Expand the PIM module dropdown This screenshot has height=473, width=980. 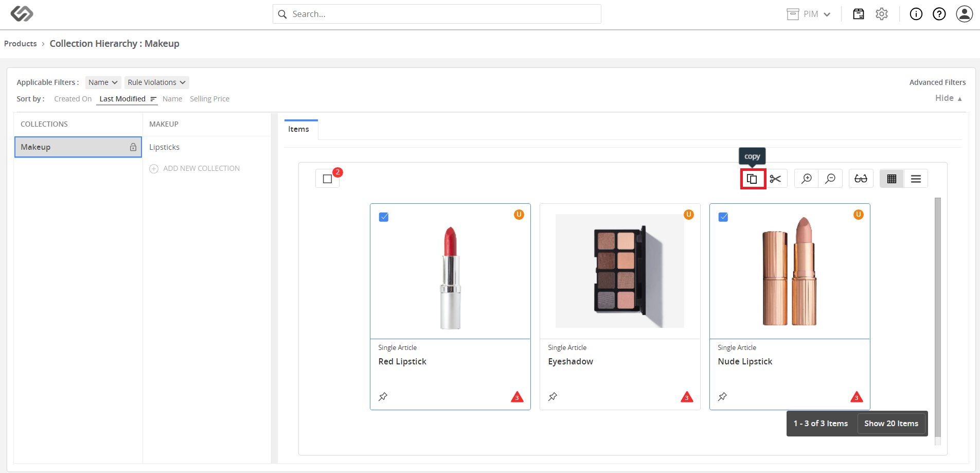point(809,14)
